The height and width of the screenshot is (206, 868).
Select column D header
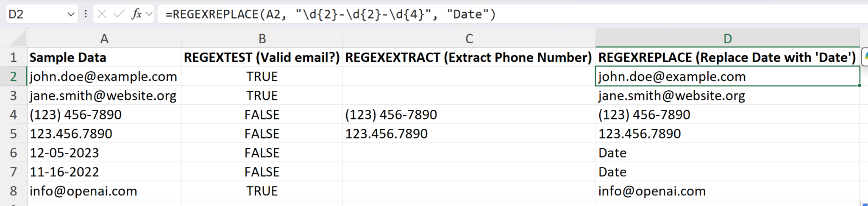click(727, 39)
